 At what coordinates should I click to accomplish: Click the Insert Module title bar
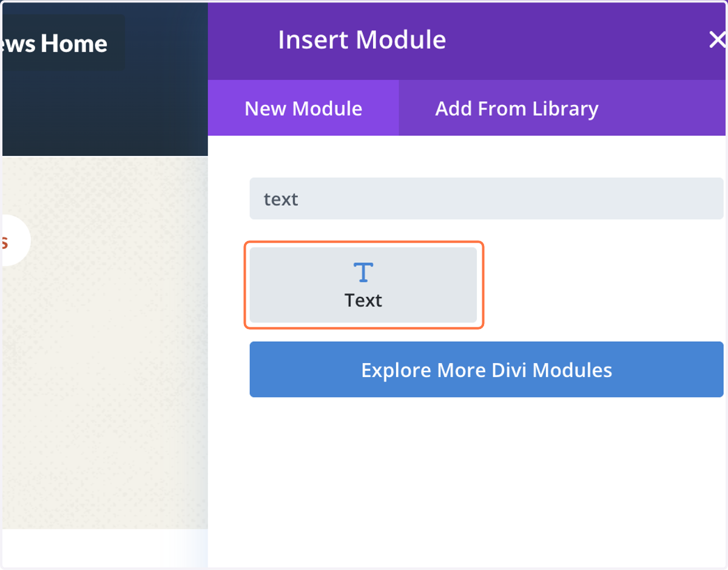coord(467,40)
